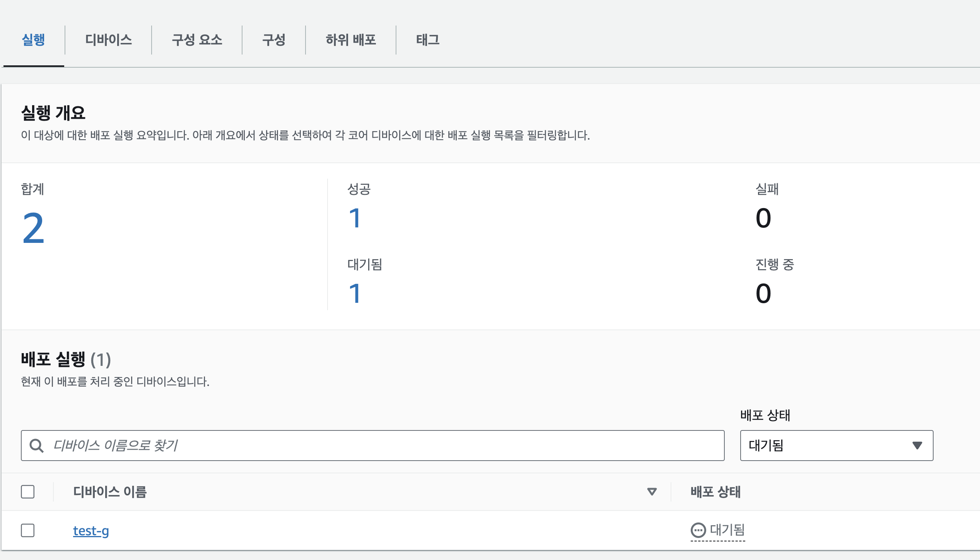This screenshot has height=560, width=980.
Task: Open the 배포 상태 dropdown arrow
Action: point(917,446)
